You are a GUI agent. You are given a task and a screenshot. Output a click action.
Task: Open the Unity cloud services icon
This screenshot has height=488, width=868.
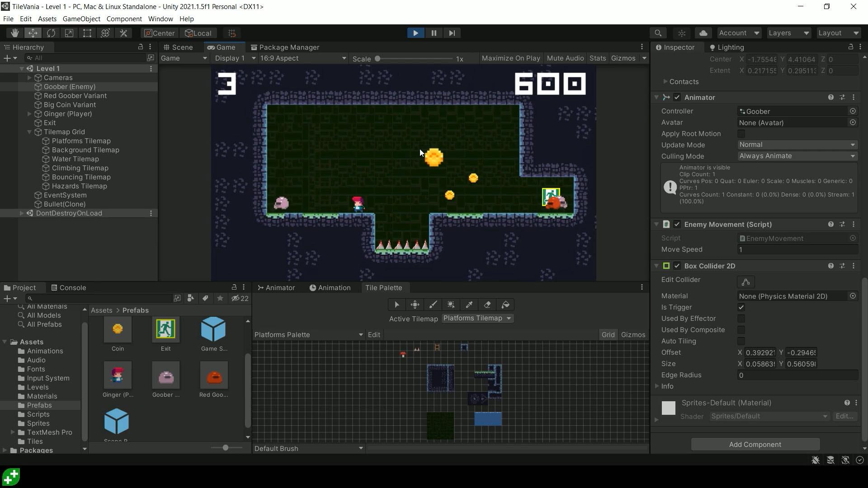(x=703, y=33)
